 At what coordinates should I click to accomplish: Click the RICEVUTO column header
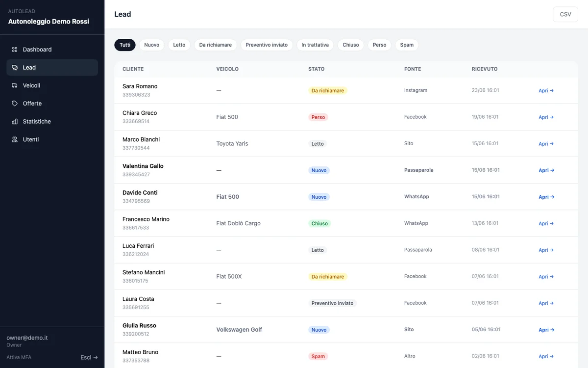tap(485, 69)
